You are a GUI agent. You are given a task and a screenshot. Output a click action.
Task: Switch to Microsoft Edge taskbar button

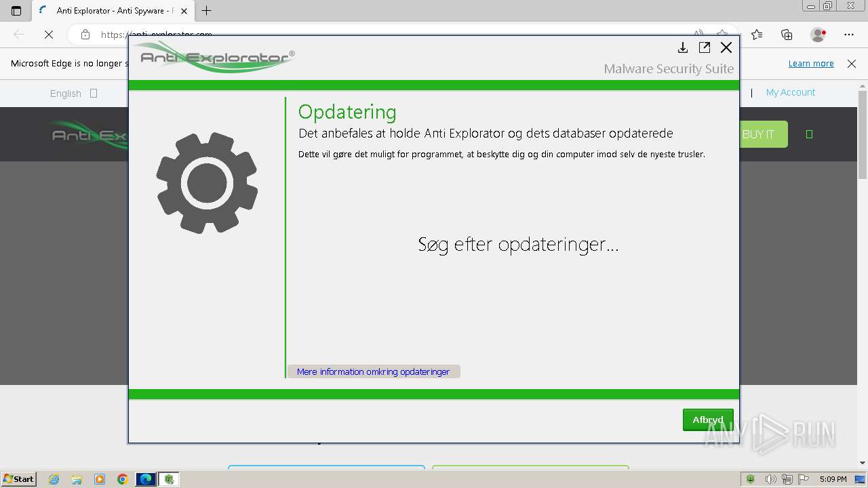(x=146, y=479)
